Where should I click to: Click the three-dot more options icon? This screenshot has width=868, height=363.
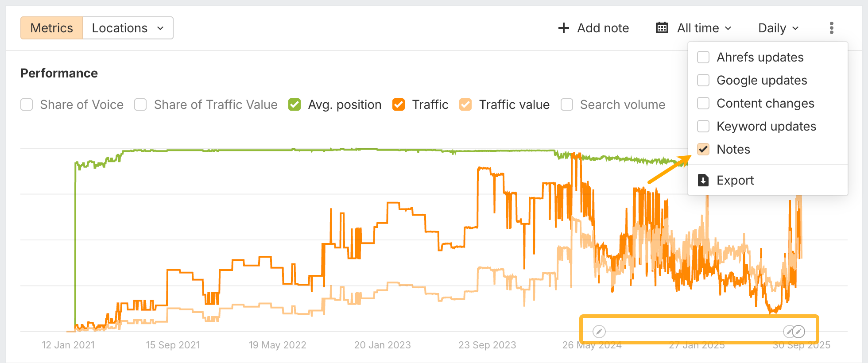tap(831, 28)
